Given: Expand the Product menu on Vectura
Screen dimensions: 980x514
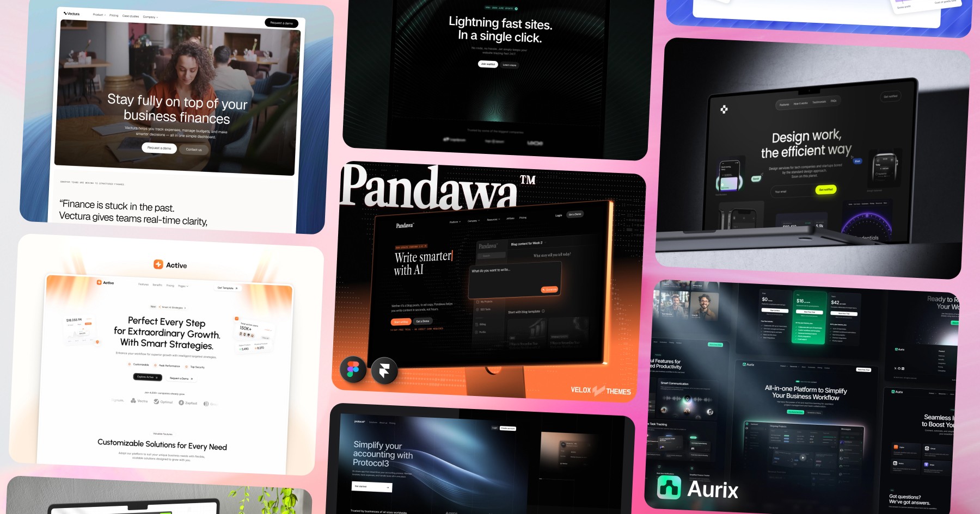Looking at the screenshot, I should 98,15.
